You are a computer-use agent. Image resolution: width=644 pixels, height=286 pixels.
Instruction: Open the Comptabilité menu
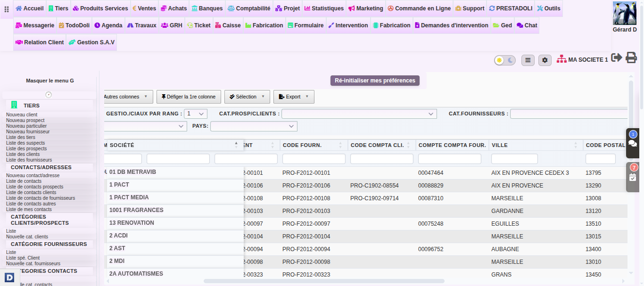click(x=249, y=8)
